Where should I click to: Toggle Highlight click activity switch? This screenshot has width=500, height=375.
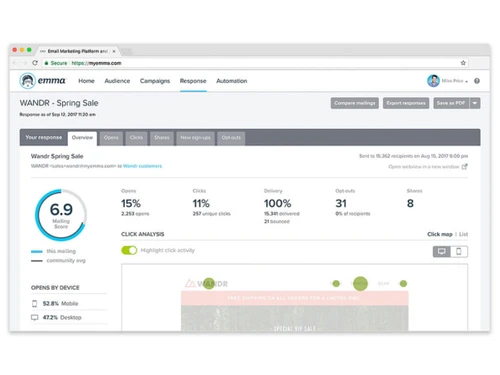pos(129,250)
